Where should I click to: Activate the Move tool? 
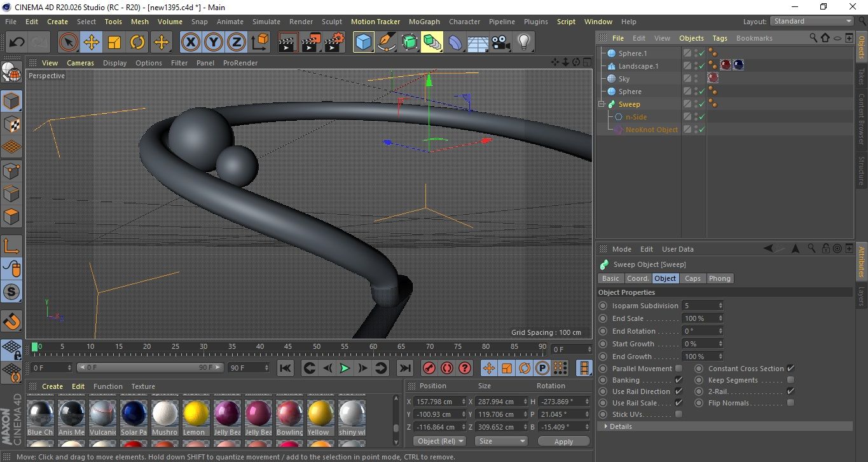(x=92, y=43)
